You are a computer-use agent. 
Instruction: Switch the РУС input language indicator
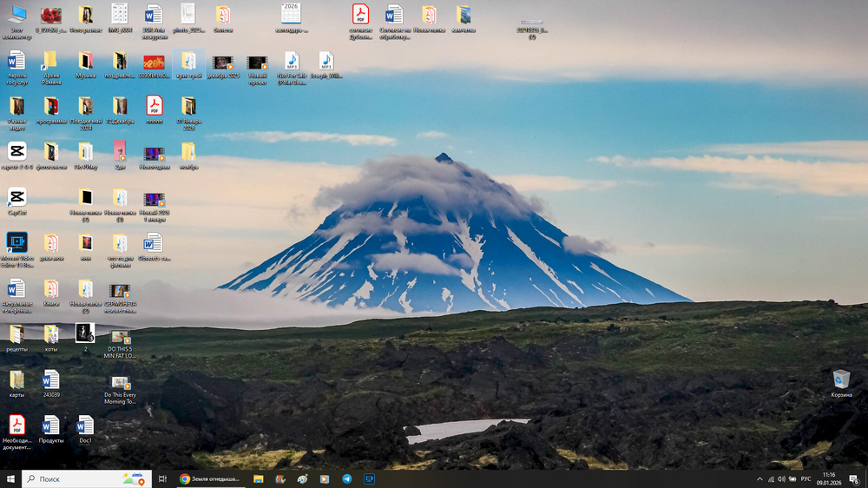tap(806, 478)
